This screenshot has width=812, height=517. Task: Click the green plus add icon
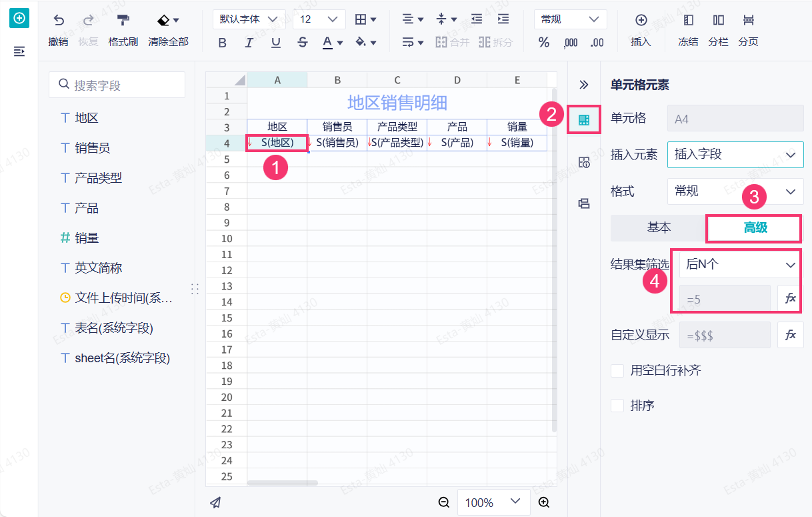coord(19,18)
